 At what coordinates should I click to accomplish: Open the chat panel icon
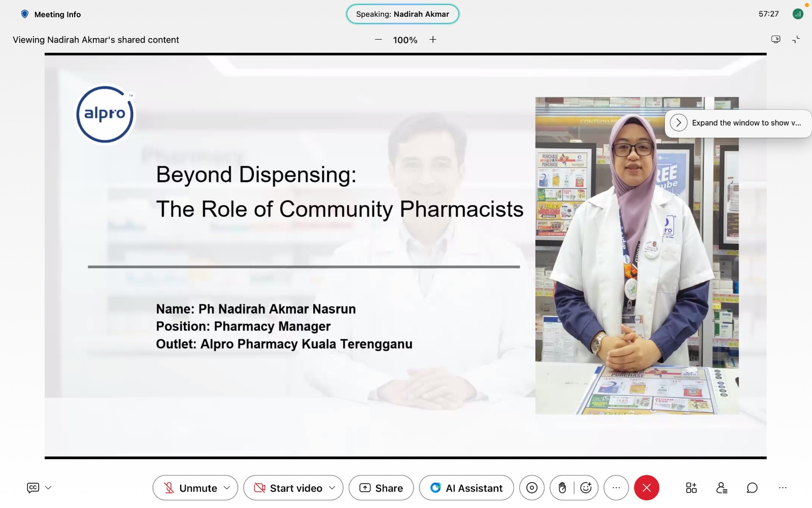tap(752, 488)
